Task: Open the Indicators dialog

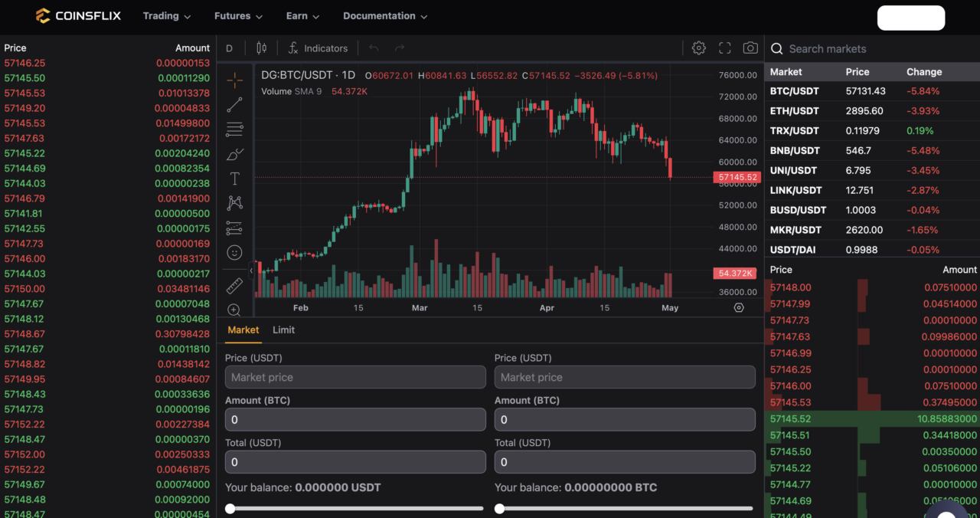Action: [x=318, y=48]
